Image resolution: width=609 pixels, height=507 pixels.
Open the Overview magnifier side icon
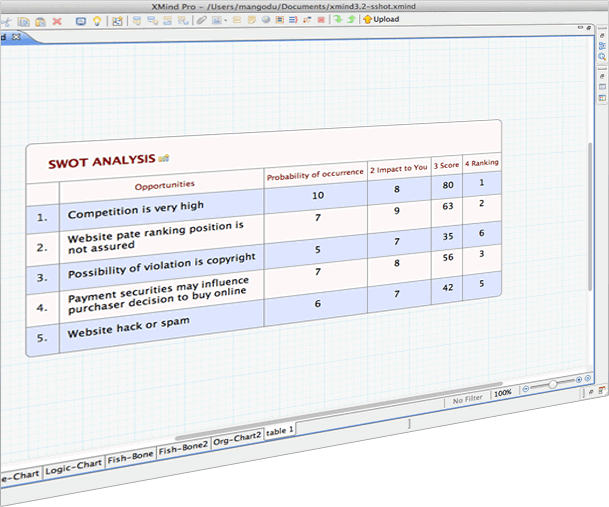(x=602, y=57)
